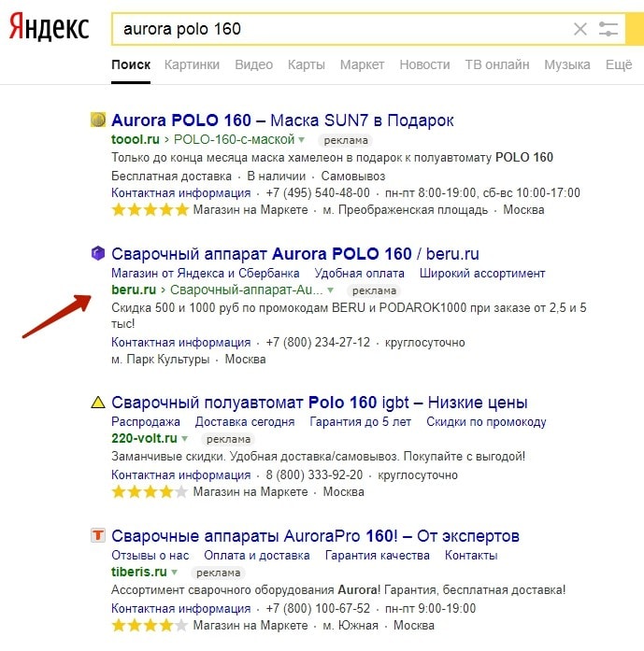Click the phone number +7 (800) 234-27-12
644x651 pixels.
pyautogui.click(x=318, y=343)
